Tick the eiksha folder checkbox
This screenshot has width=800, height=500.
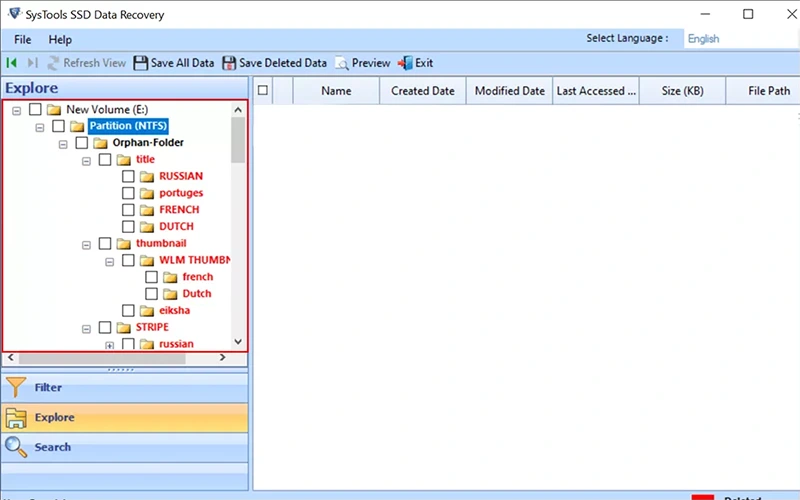point(128,310)
